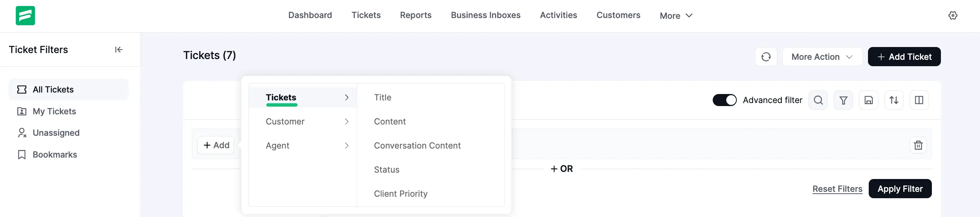
Task: Expand the More navigation dropdown
Action: click(x=676, y=16)
